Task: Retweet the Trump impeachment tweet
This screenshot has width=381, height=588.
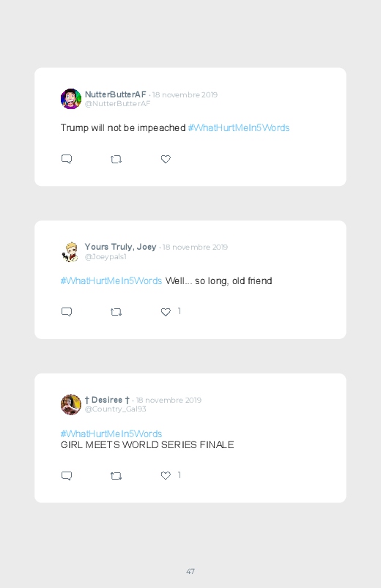Action: click(116, 160)
